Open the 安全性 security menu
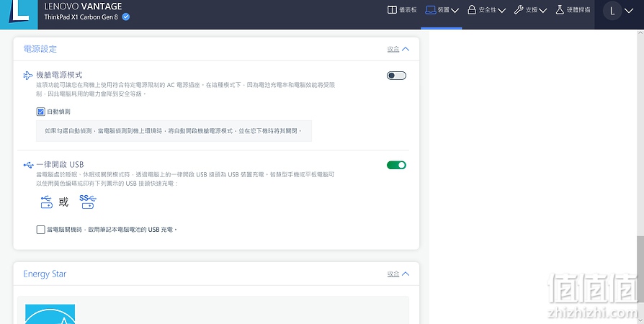The image size is (644, 324). pyautogui.click(x=486, y=10)
